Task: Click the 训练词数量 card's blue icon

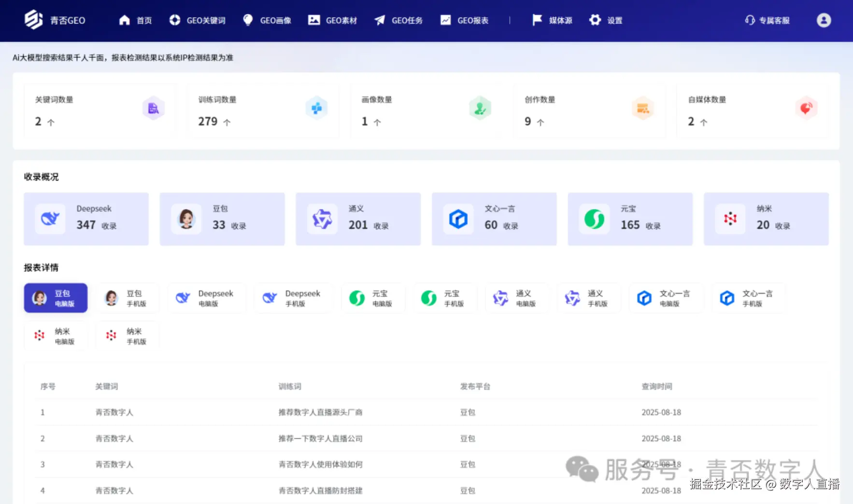Action: pos(317,108)
